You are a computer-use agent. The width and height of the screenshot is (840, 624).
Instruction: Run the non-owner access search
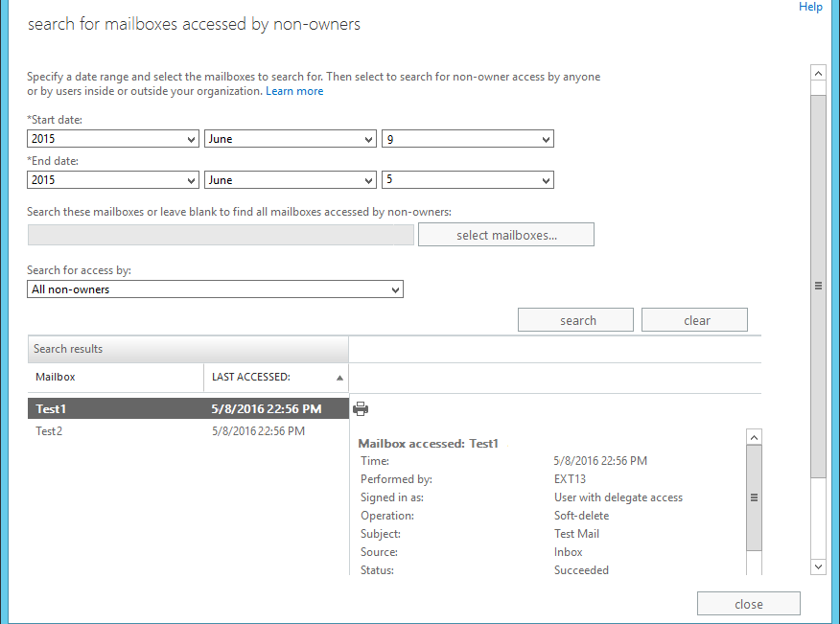(x=576, y=320)
